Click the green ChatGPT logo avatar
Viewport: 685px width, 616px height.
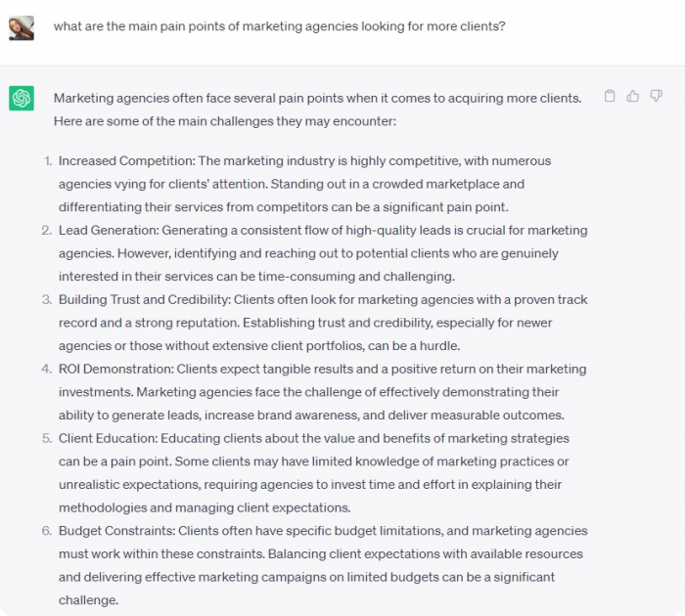pyautogui.click(x=22, y=98)
